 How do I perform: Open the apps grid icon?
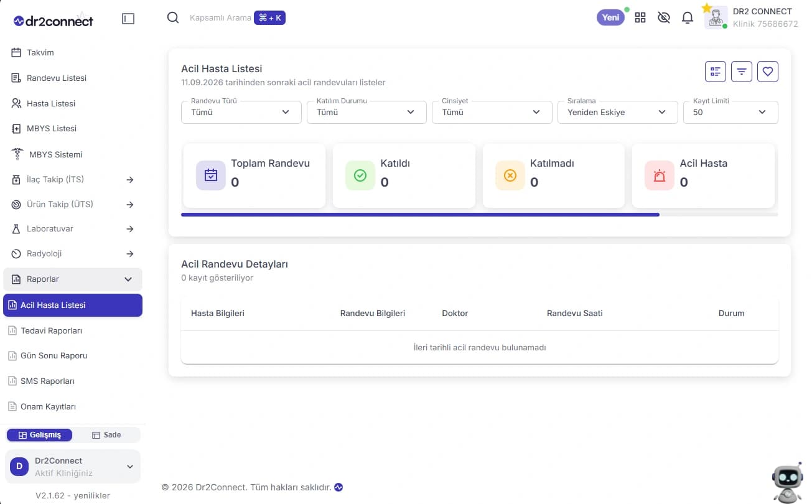640,17
